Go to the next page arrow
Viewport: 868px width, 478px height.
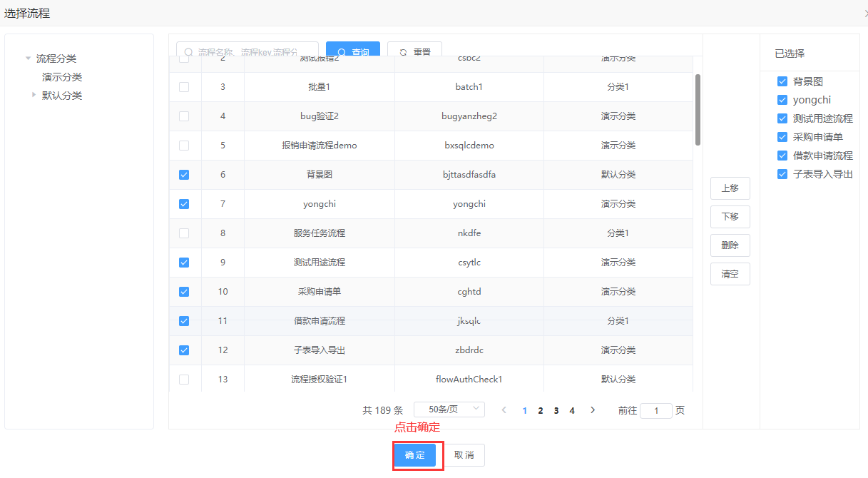pos(593,410)
